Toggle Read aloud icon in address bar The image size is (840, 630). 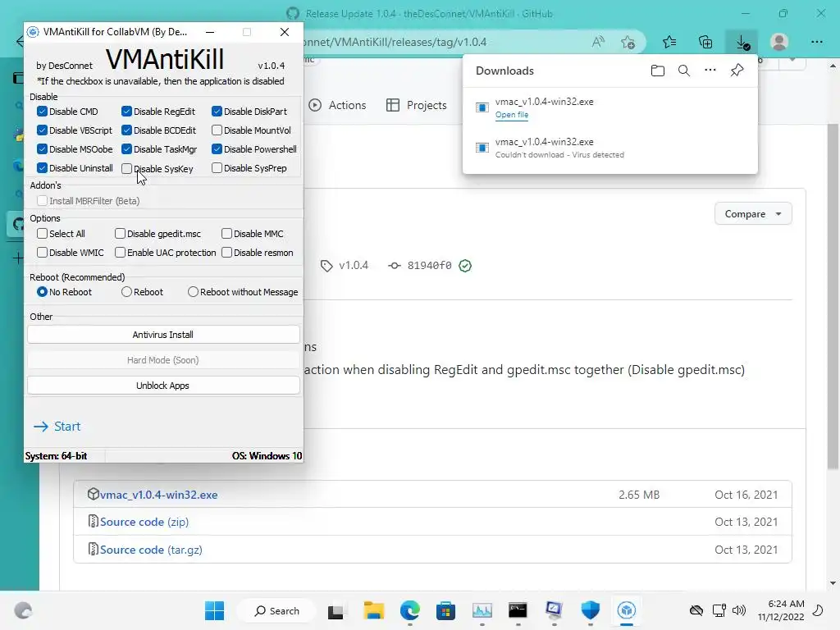pyautogui.click(x=598, y=43)
